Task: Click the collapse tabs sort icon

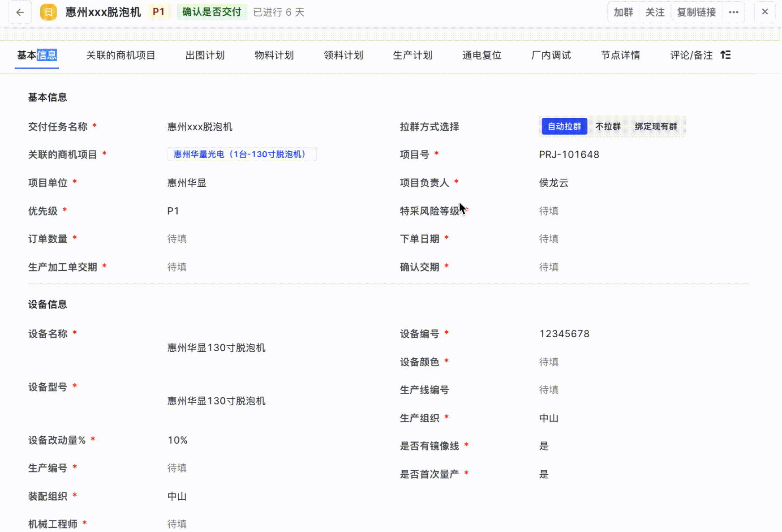Action: (726, 55)
